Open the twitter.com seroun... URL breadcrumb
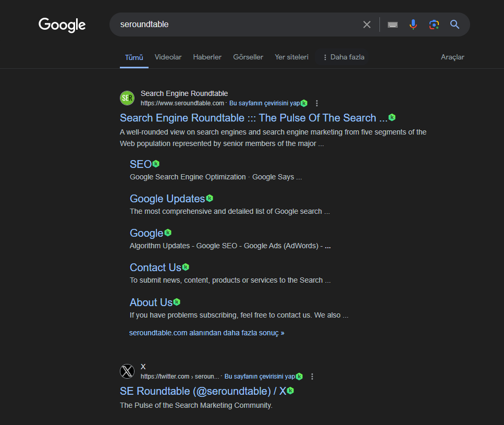The width and height of the screenshot is (504, 425). (x=180, y=377)
